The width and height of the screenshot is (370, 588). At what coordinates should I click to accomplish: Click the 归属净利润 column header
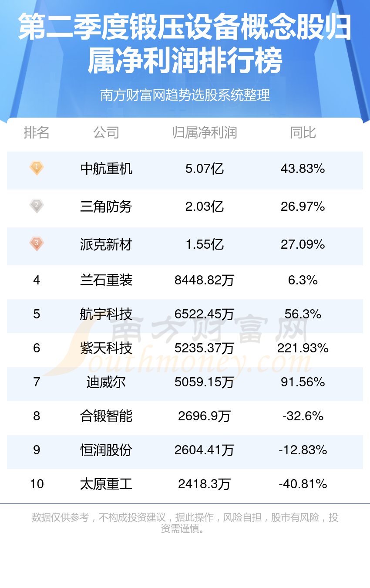click(x=205, y=132)
